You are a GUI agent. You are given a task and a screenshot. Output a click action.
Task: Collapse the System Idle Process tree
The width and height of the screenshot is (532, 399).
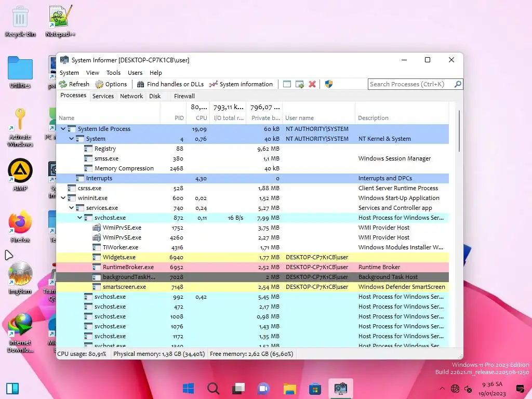click(63, 129)
